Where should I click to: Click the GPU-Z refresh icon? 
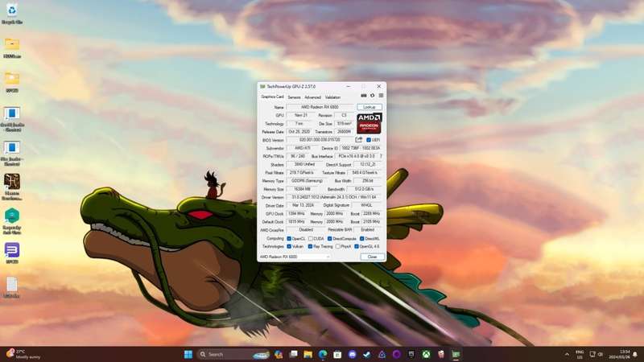point(373,96)
